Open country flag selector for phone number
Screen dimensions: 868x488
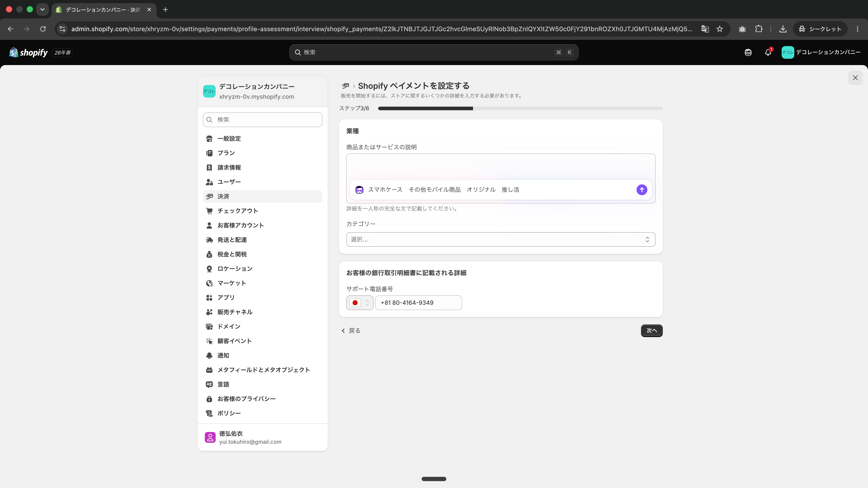tap(360, 303)
